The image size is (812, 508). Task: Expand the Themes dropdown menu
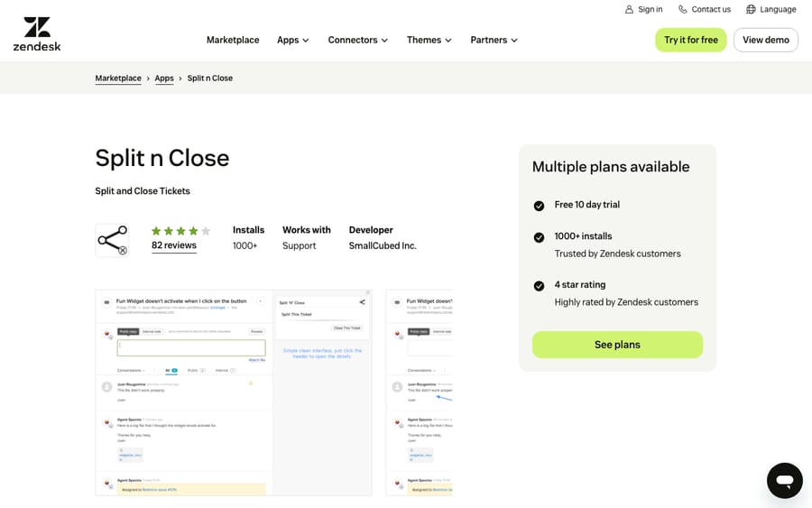429,40
